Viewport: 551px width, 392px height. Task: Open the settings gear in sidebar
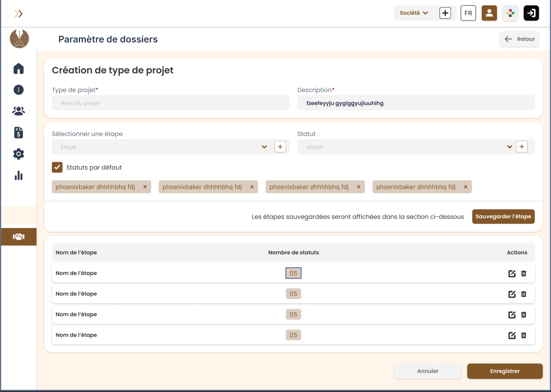point(18,154)
